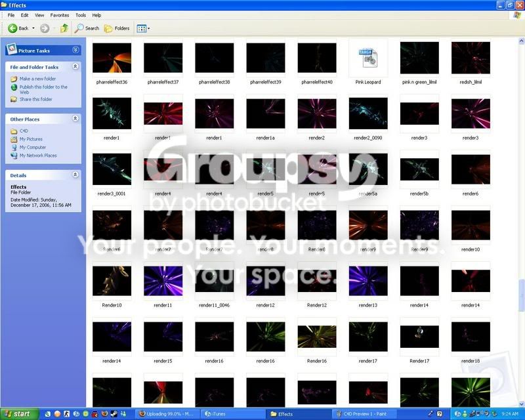
Task: Open the Windows Start menu
Action: (x=19, y=414)
